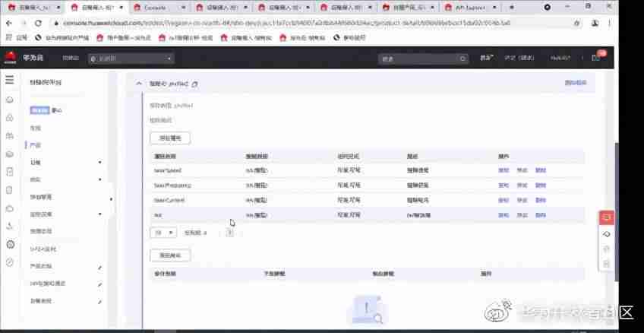The width and height of the screenshot is (644, 333).
Task: Click 修改 in the last property row
Action: (522, 215)
